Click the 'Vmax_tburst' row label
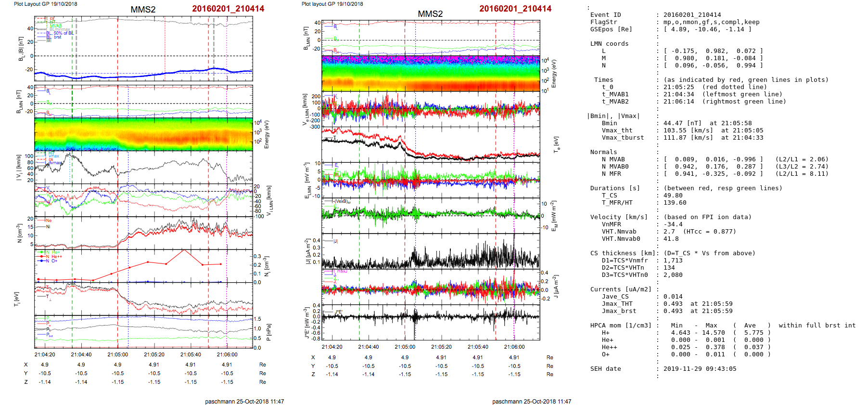 coord(623,138)
